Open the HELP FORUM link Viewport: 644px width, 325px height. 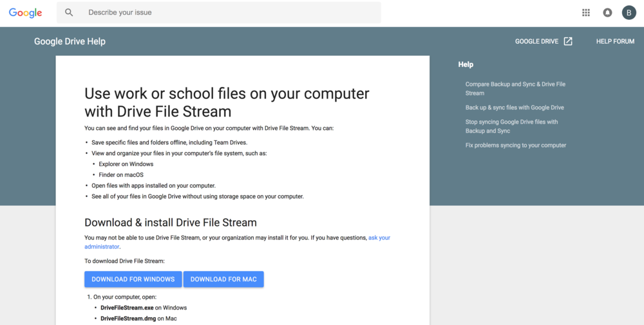pyautogui.click(x=615, y=41)
